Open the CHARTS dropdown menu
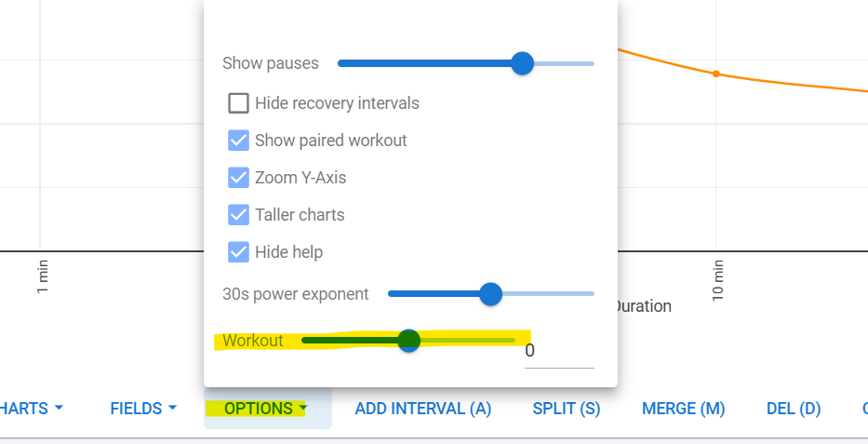The height and width of the screenshot is (444, 868). (x=31, y=409)
